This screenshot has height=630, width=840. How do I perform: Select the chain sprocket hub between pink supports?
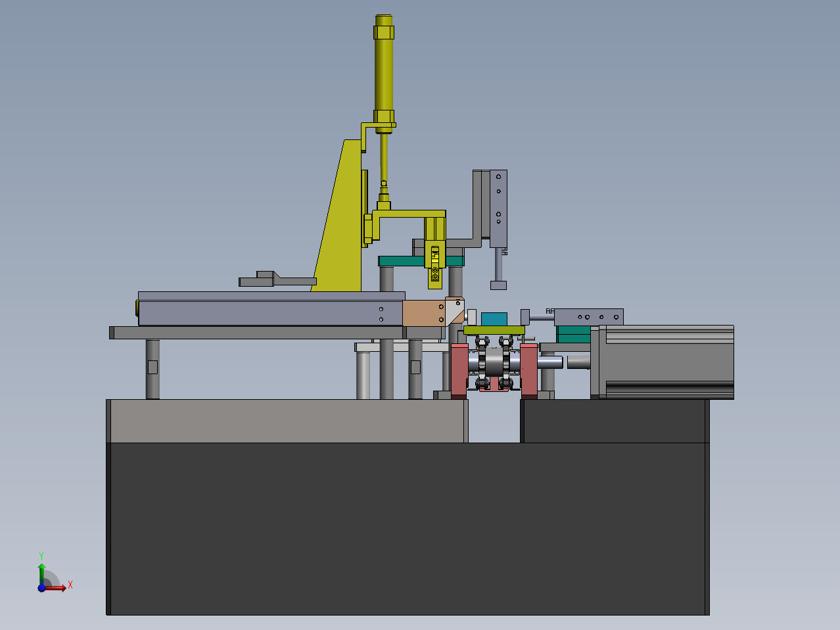tap(494, 362)
